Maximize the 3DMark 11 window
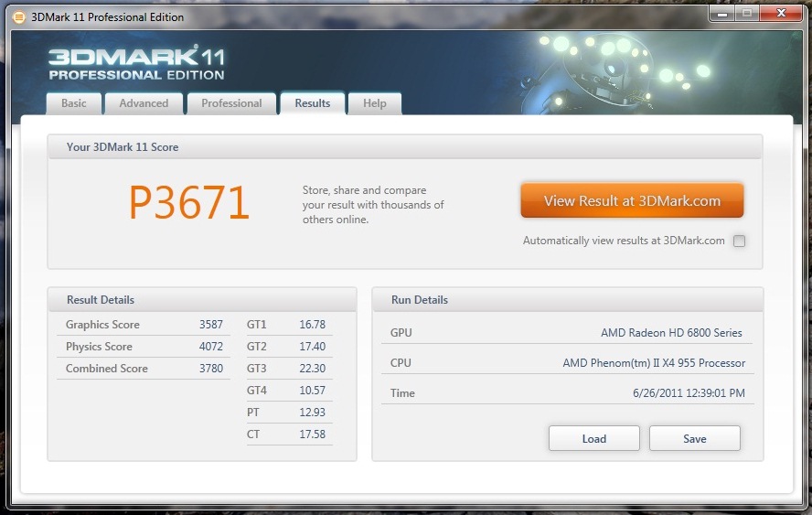Viewport: 812px width, 515px height. (x=747, y=14)
